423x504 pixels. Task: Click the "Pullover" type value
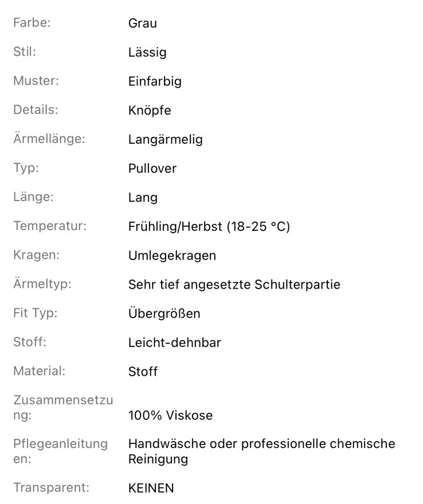152,168
